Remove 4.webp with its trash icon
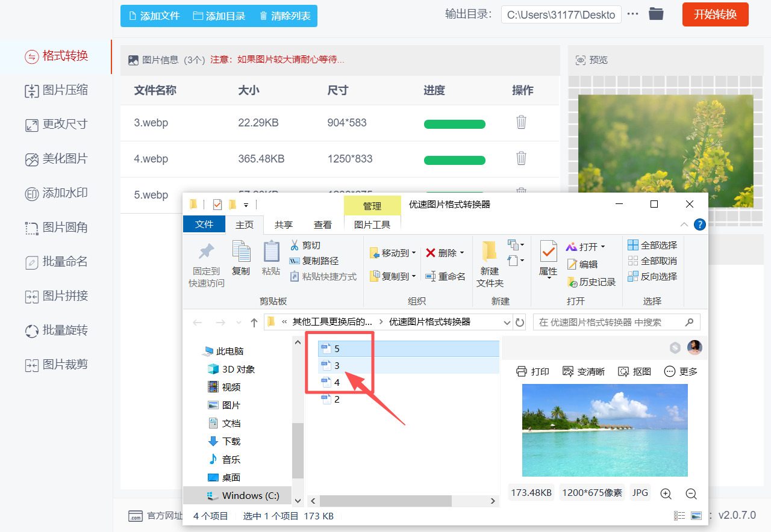Screen dimensions: 771x532 (x=521, y=158)
